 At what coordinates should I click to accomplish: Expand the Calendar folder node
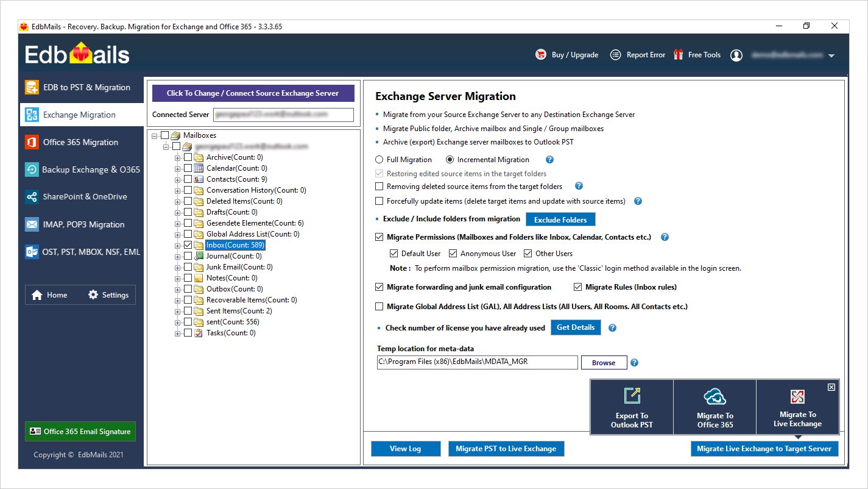point(178,168)
